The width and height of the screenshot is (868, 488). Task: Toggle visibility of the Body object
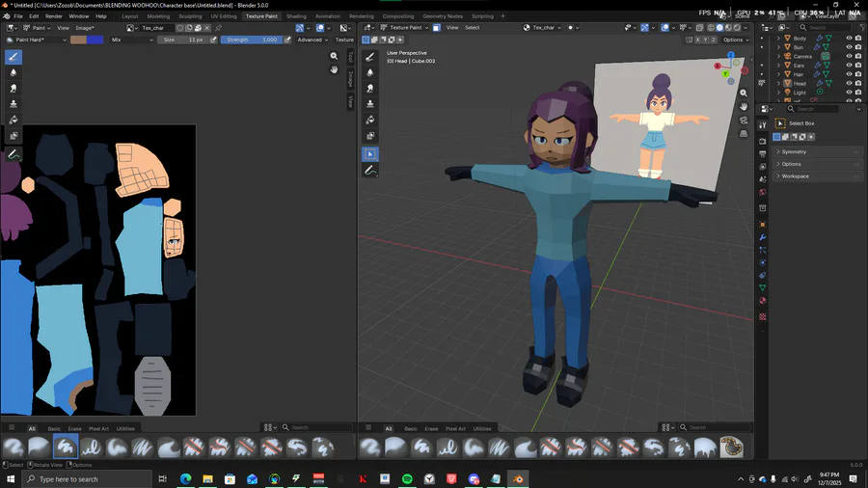pos(849,39)
